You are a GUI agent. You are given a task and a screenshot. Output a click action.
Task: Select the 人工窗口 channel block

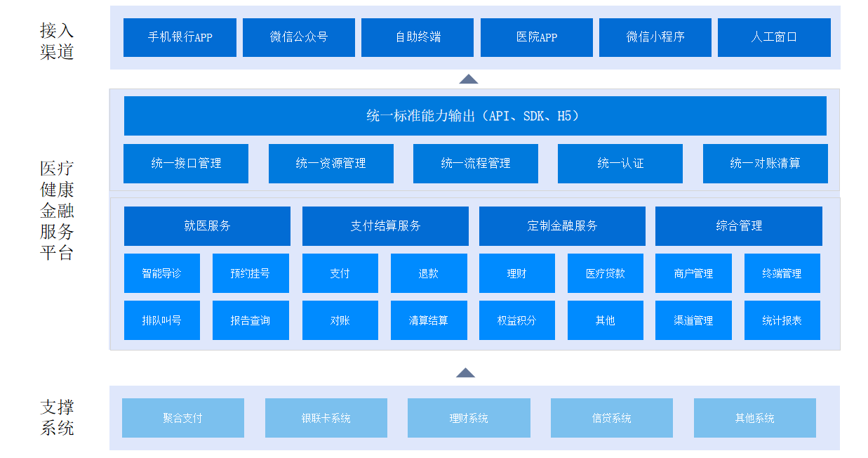coord(774,37)
